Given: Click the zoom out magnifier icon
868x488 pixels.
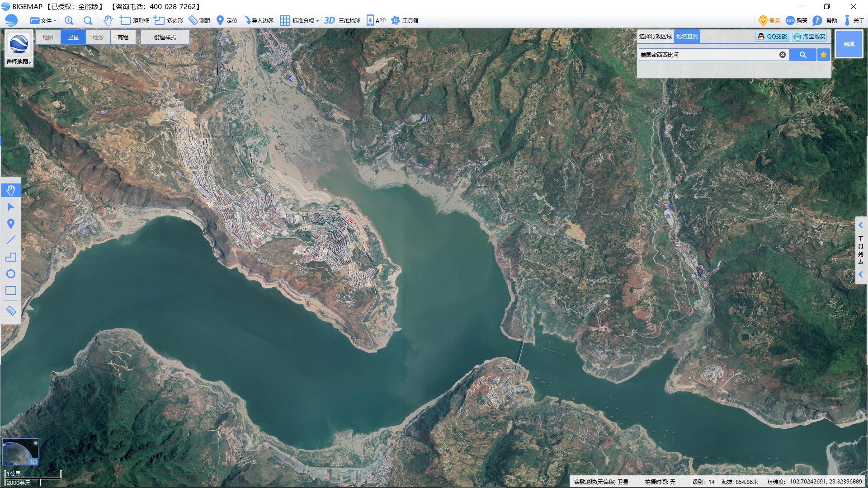Looking at the screenshot, I should 88,20.
